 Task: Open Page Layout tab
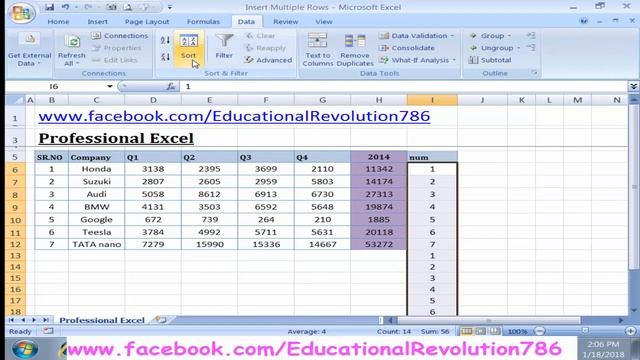(147, 22)
